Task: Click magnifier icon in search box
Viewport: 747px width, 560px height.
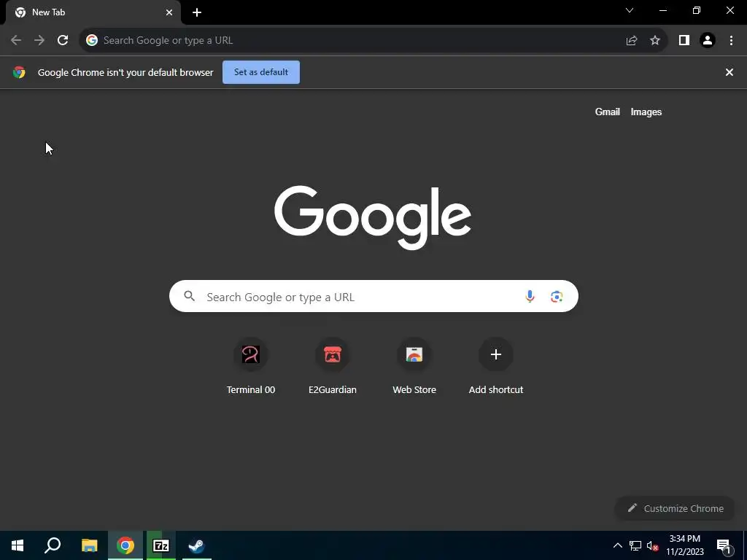Action: 189,296
